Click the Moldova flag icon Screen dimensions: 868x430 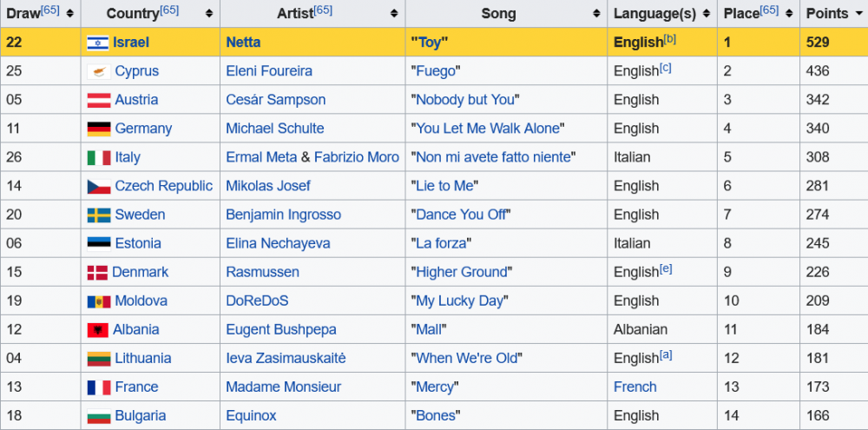97,301
